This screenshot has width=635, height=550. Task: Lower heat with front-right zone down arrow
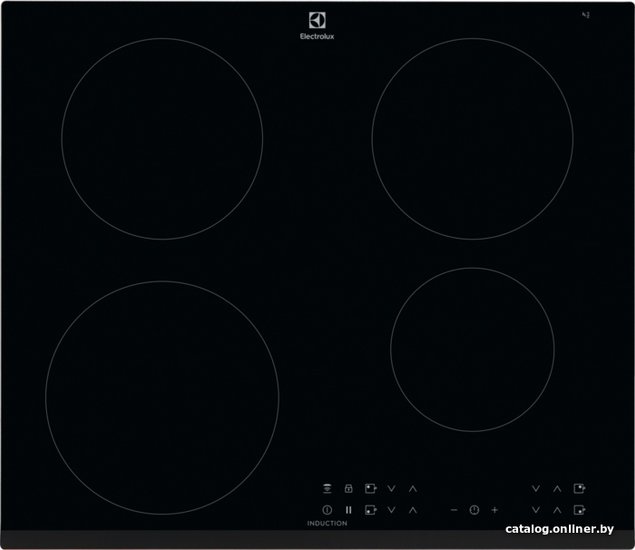536,510
